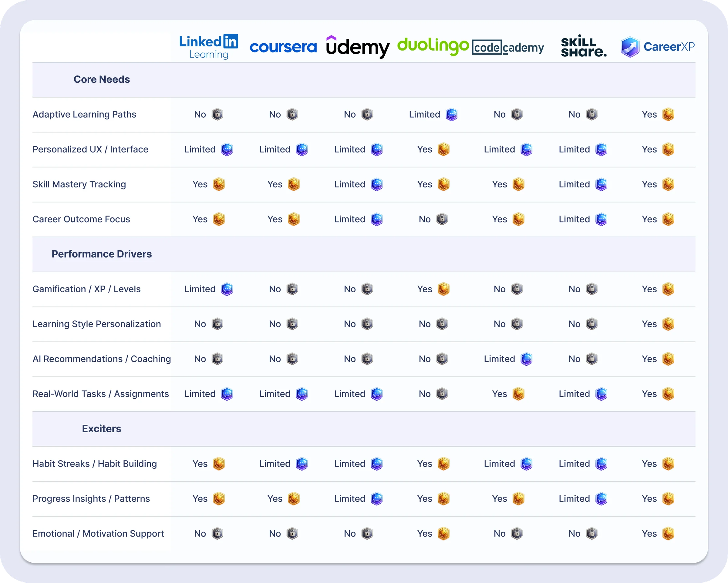Click the Progress Insights / Patterns label
728x583 pixels.
(x=91, y=499)
